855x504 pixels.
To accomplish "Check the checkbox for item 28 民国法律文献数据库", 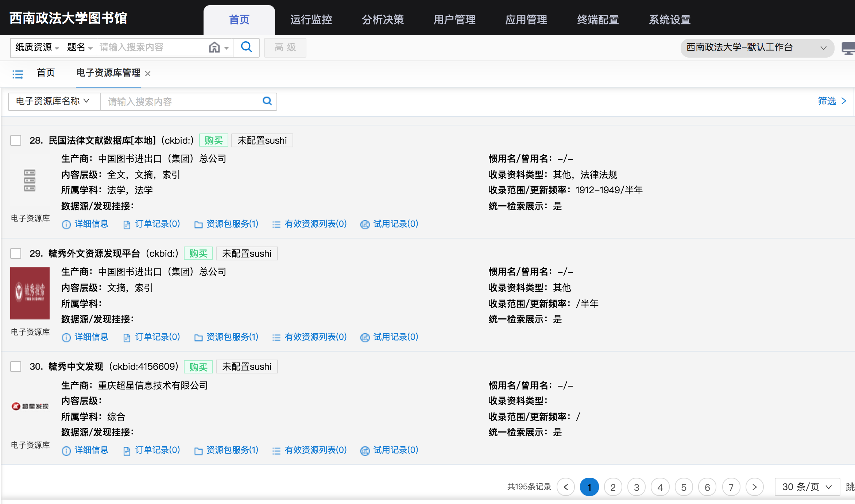I will tap(16, 140).
